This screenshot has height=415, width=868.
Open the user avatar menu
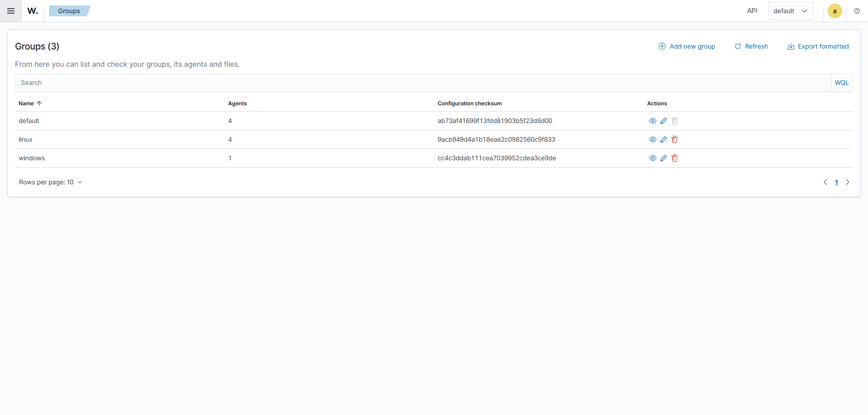pos(834,11)
